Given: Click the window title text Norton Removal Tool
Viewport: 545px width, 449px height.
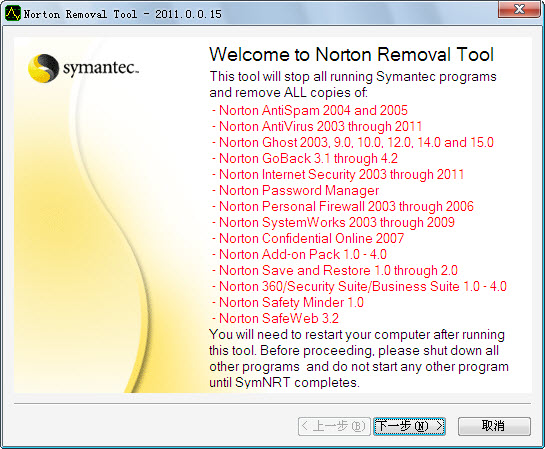Looking at the screenshot, I should click(80, 14).
